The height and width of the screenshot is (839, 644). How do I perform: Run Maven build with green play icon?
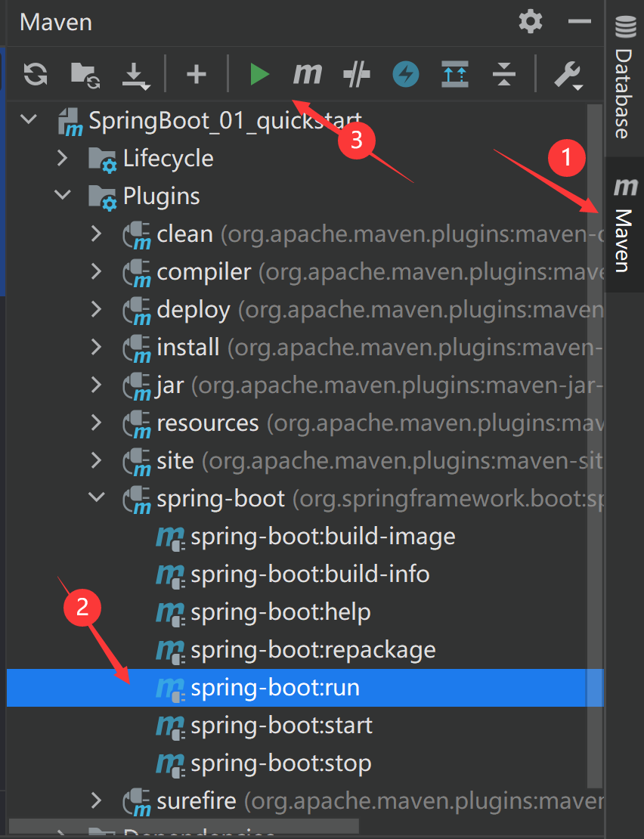[259, 74]
